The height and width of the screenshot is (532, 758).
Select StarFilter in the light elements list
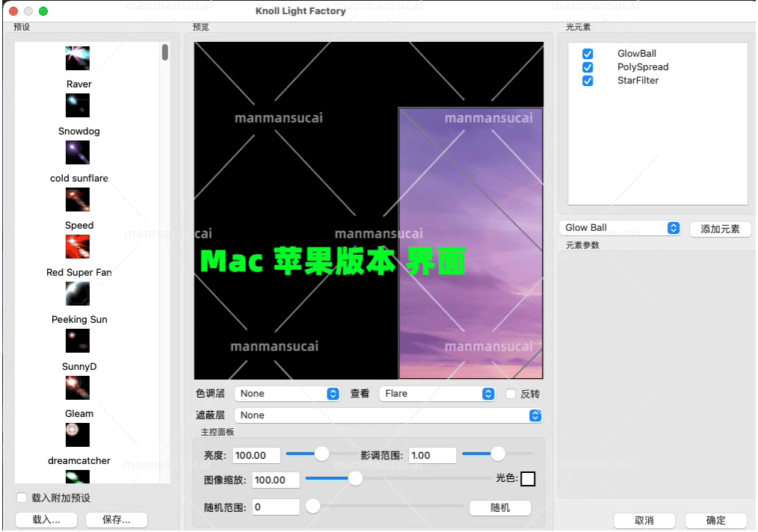click(638, 81)
